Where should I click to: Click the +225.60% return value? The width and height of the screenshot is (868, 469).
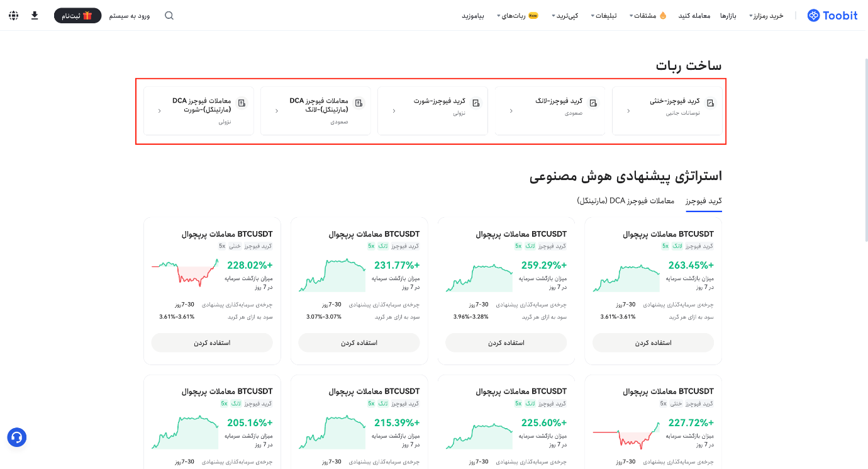[x=544, y=422]
